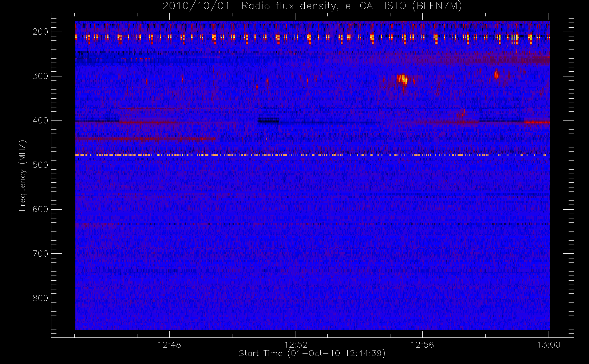Click the 400 frequency tick label
Viewport: 589px width, 364px height.
[x=40, y=120]
